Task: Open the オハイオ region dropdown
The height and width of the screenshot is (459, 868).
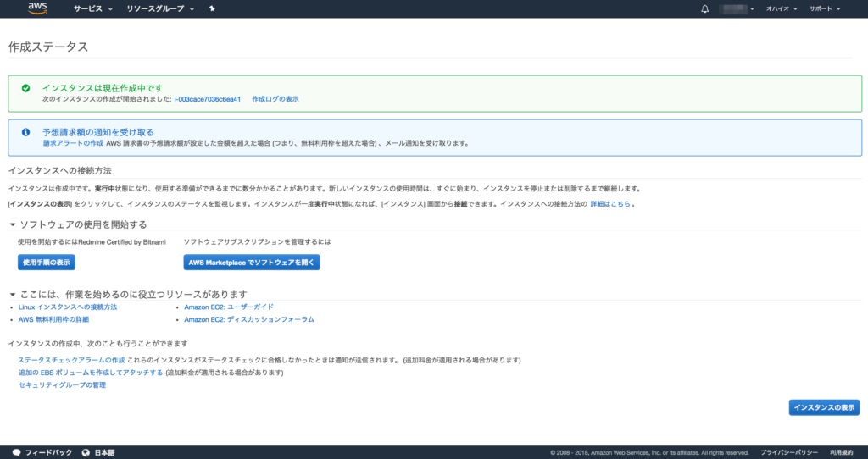Action: pyautogui.click(x=781, y=8)
